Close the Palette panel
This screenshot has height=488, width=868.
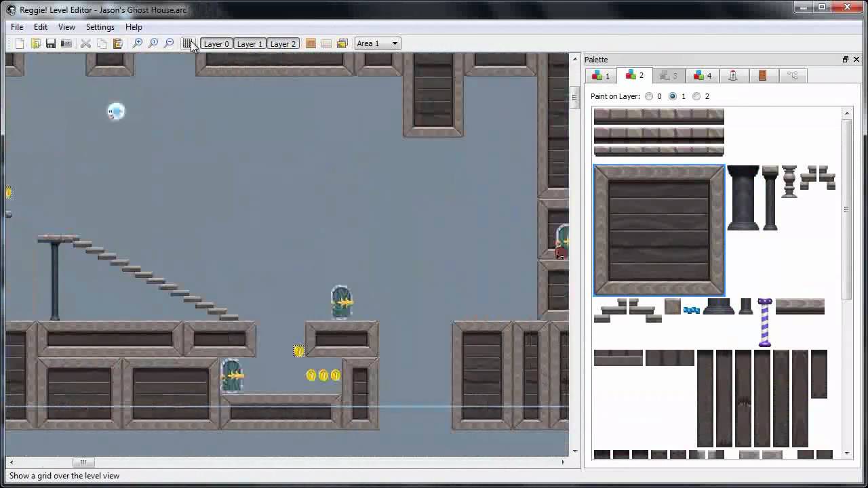click(x=856, y=60)
